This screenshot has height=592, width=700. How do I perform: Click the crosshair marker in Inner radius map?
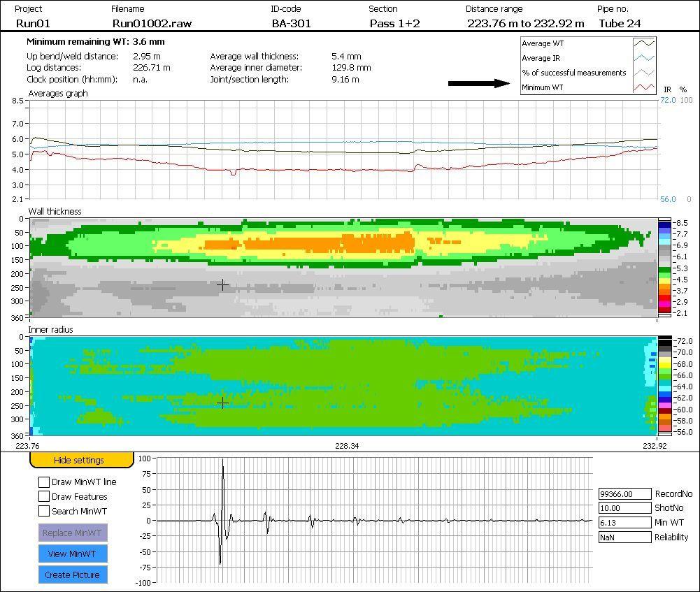(222, 403)
